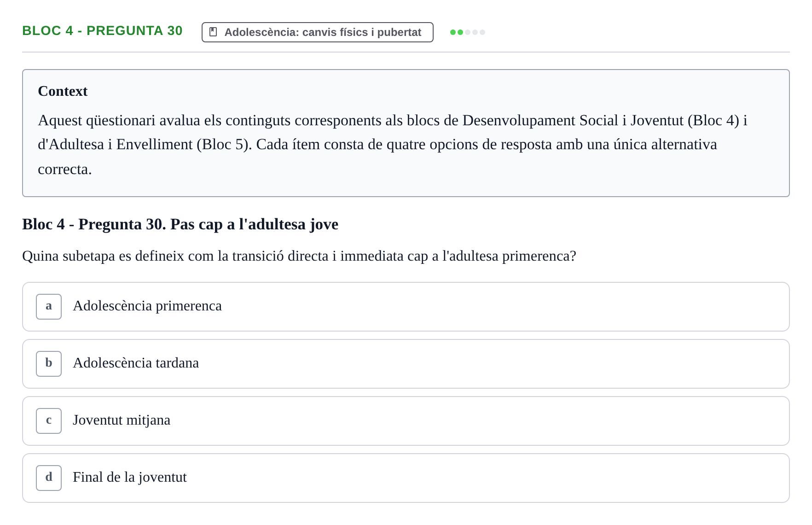Click the difficulty dots indicator
Viewport: 812px width, 525px height.
click(467, 32)
